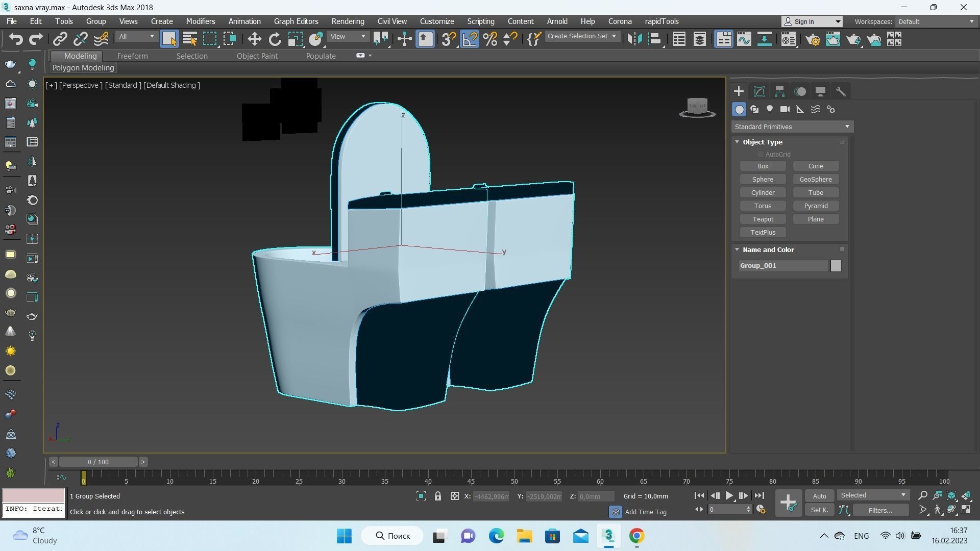Open the Display panel
This screenshot has height=551, width=980.
coord(820,92)
